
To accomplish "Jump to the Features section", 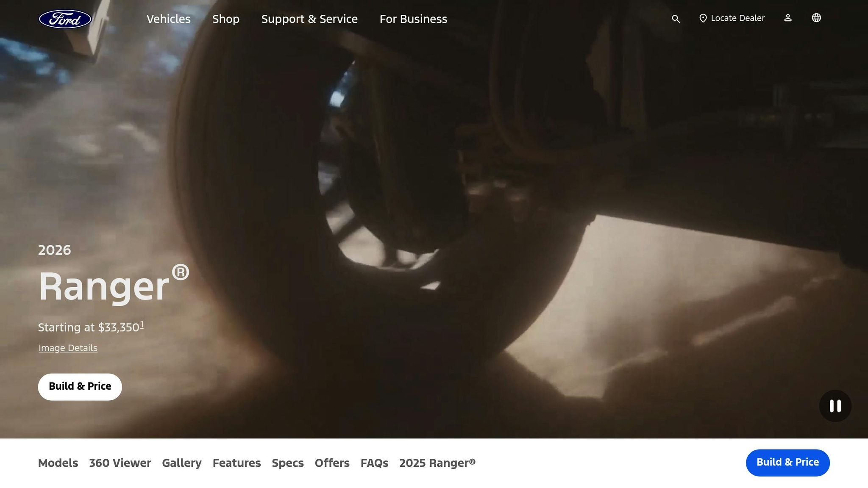I will click(236, 463).
